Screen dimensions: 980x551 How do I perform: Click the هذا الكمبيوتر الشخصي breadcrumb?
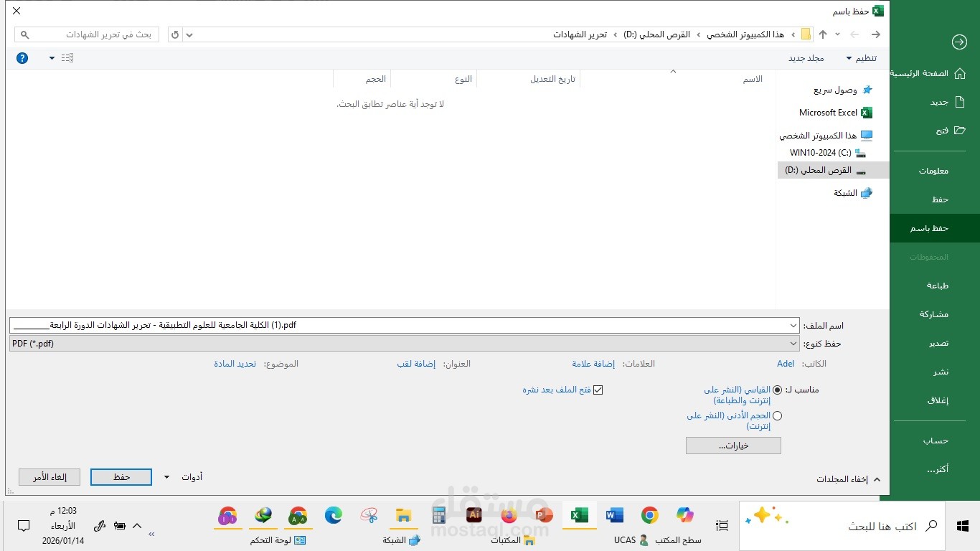(x=745, y=34)
